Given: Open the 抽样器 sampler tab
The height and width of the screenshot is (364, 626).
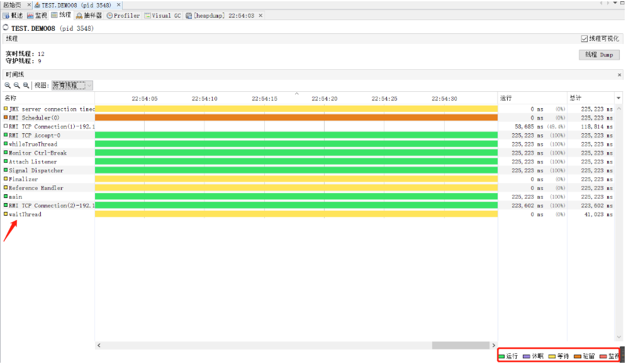Looking at the screenshot, I should [x=89, y=16].
